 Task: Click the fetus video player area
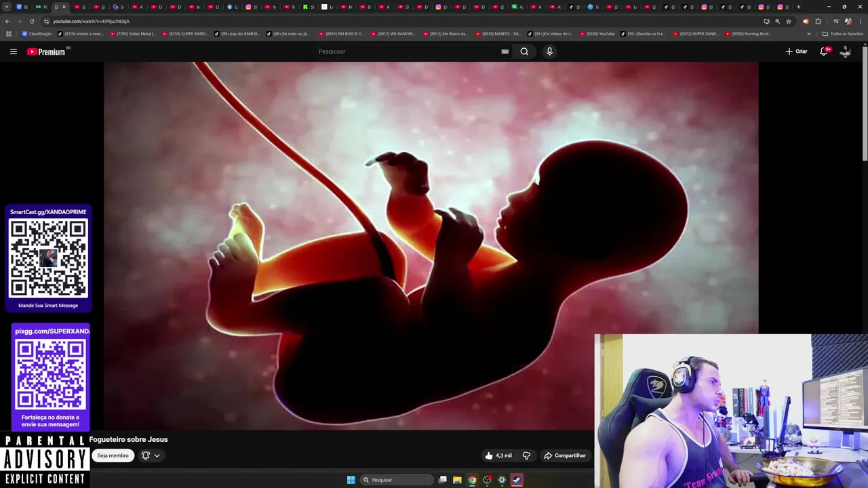click(431, 245)
